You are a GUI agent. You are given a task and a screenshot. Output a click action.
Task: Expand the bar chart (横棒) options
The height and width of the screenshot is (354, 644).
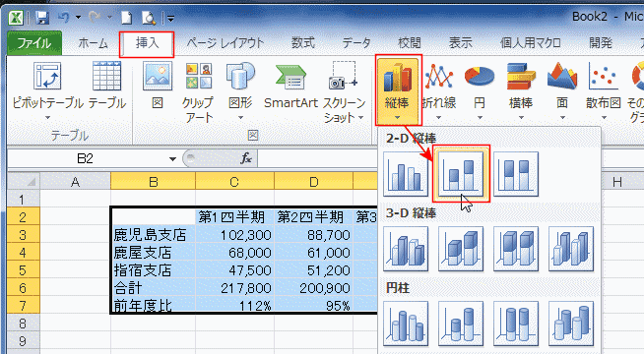[521, 91]
